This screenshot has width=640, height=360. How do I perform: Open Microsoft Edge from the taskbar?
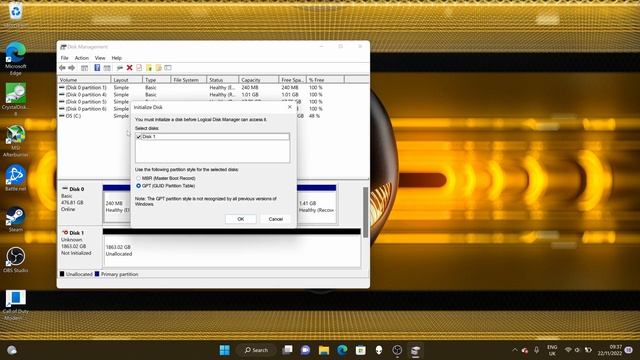click(x=342, y=350)
